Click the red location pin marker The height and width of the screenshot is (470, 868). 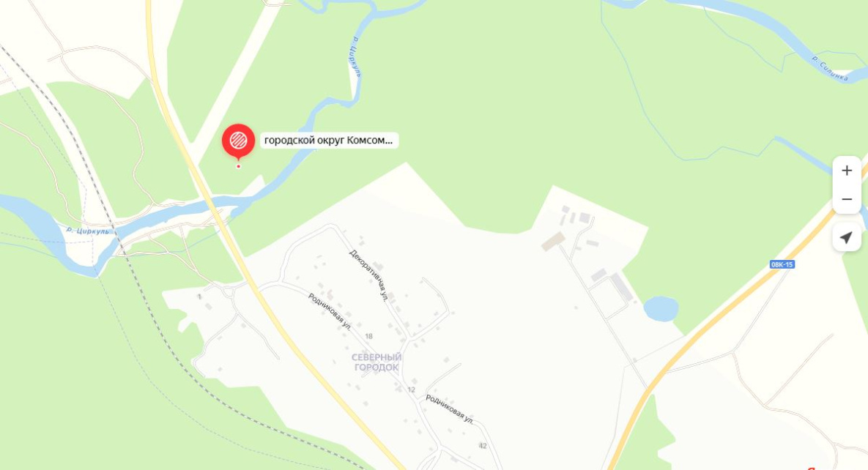[239, 141]
